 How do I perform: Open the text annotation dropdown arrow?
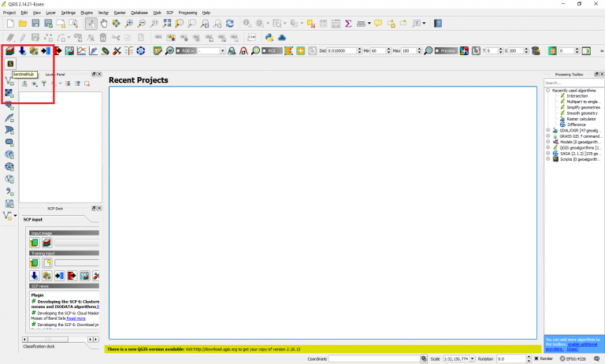424,24
